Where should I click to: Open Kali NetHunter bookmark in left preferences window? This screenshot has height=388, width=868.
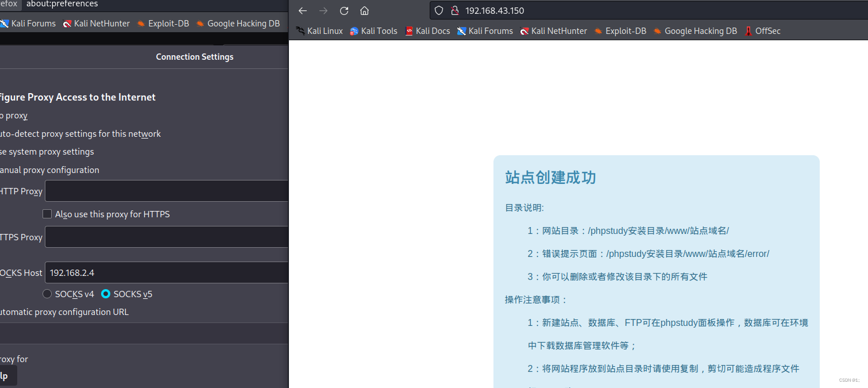96,24
